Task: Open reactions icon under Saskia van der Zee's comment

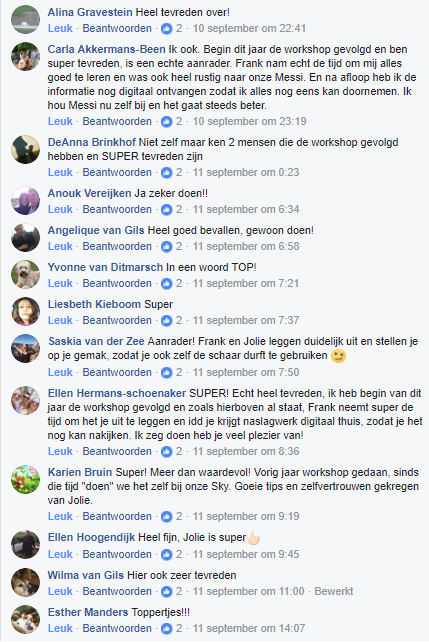Action: point(166,372)
